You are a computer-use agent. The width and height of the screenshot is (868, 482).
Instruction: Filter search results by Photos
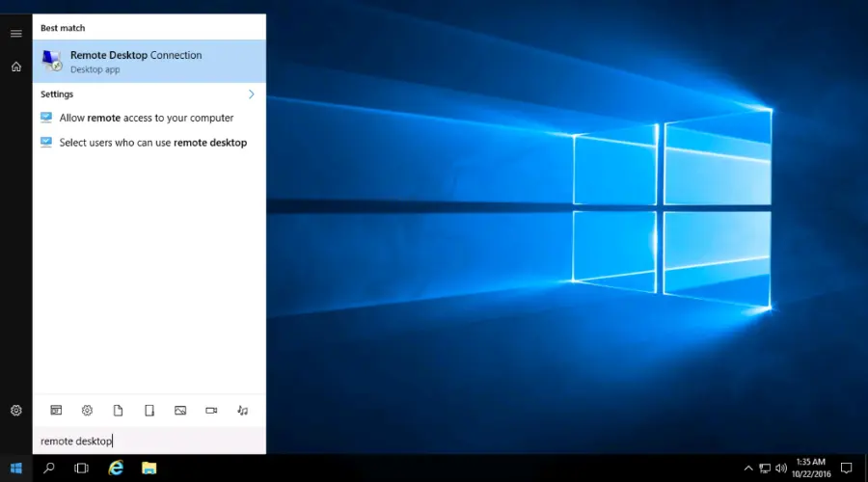[x=180, y=411]
